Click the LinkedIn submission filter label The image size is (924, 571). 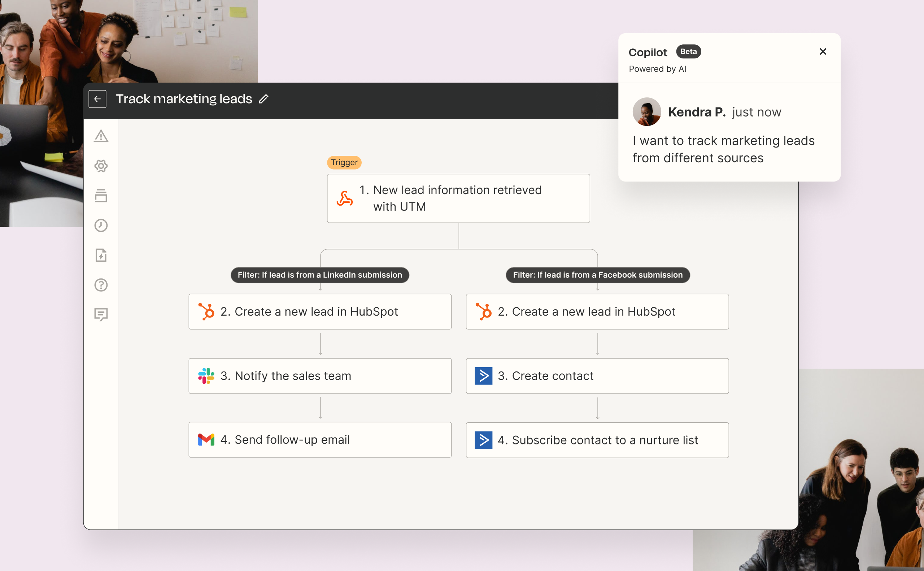pyautogui.click(x=320, y=275)
